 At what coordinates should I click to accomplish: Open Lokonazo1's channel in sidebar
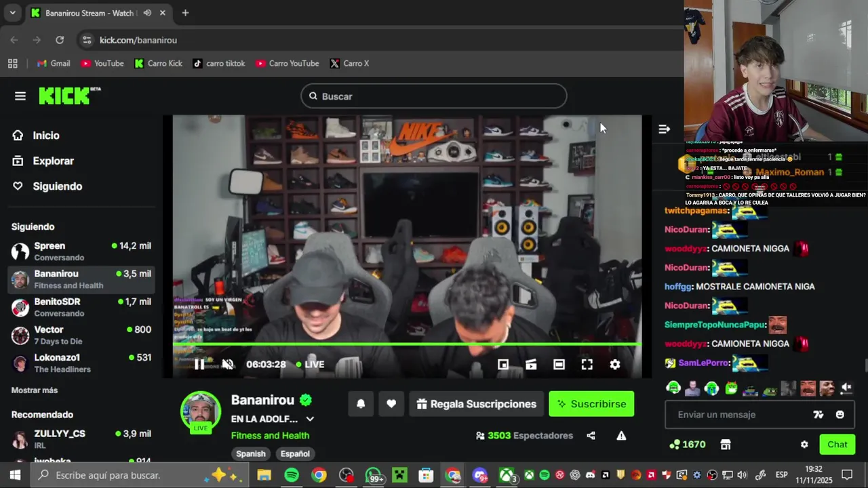point(81,363)
